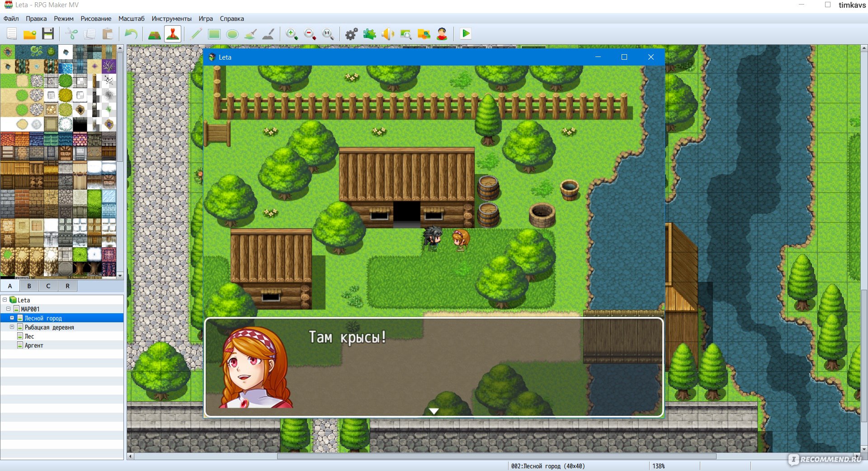
Task: Collapse the MAP001 tree node
Action: (9, 309)
